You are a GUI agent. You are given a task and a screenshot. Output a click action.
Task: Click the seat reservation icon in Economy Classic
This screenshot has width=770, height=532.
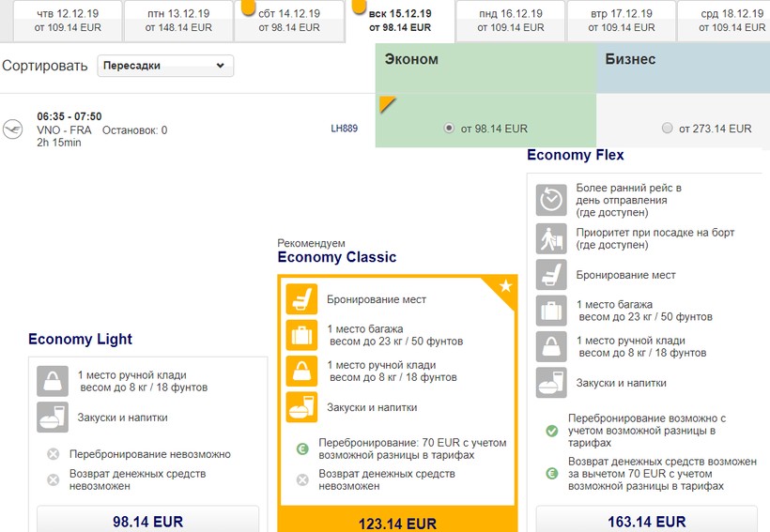tap(301, 299)
